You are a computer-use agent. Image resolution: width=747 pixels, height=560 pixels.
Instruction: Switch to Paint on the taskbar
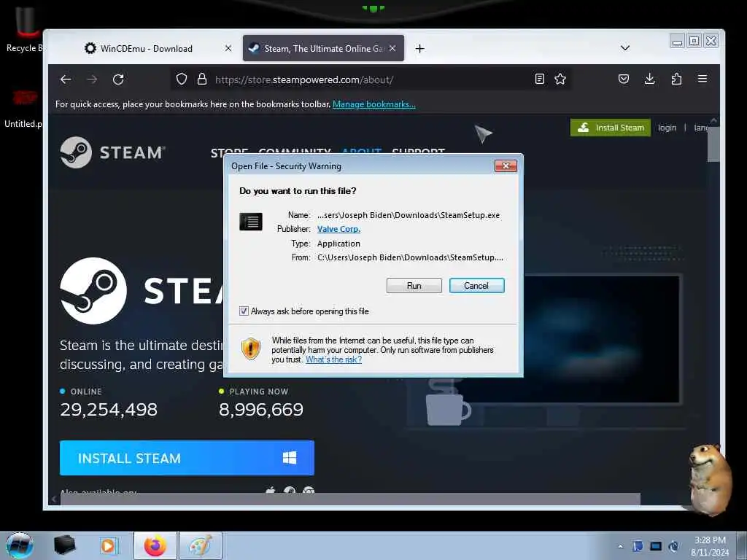click(201, 545)
